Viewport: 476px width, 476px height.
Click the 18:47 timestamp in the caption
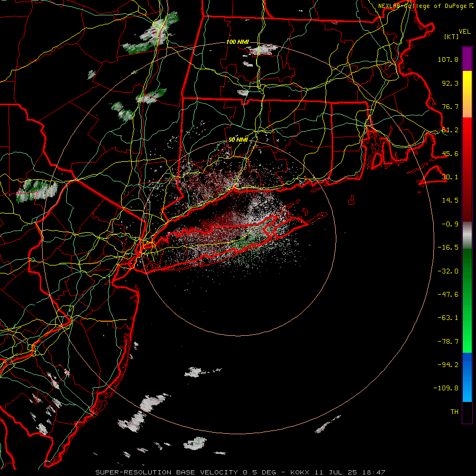[374, 472]
